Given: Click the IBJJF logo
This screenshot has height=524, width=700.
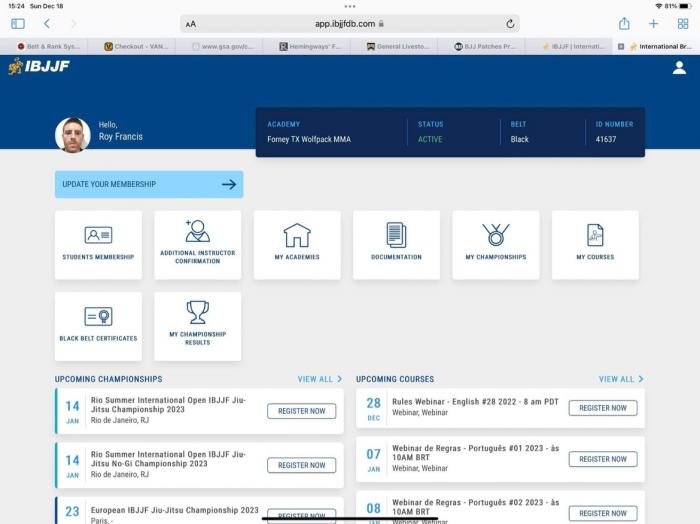Looking at the screenshot, I should click(39, 67).
